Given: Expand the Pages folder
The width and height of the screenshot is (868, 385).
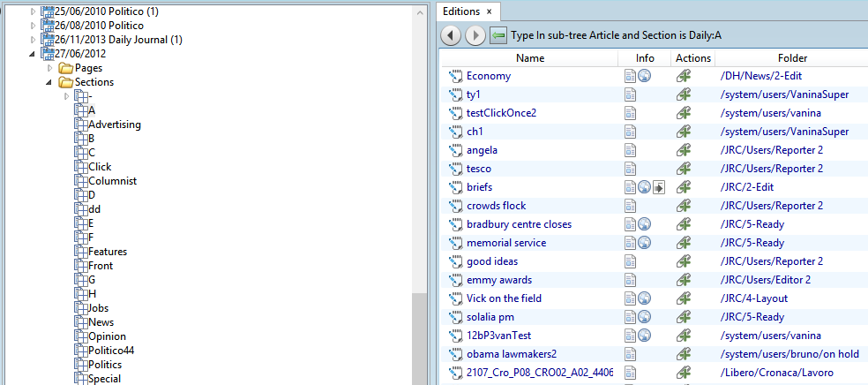Looking at the screenshot, I should click(x=50, y=68).
